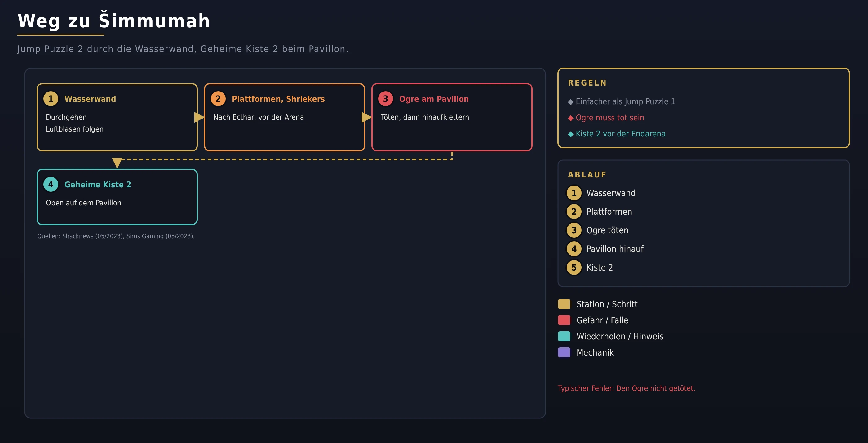Select Ablauf number 4 badge beside Pavillon hinauf
The image size is (868, 443).
[x=574, y=249]
